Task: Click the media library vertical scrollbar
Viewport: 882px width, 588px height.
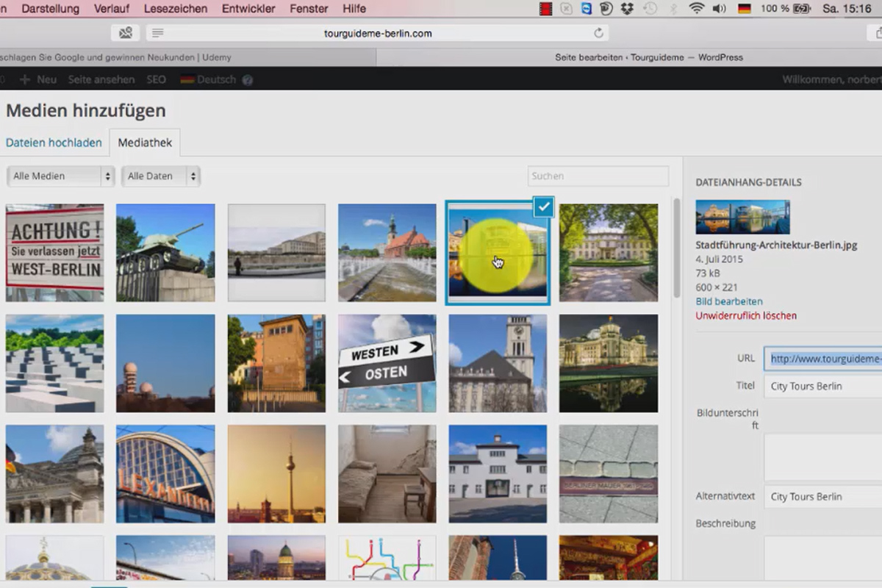Action: coord(677,248)
